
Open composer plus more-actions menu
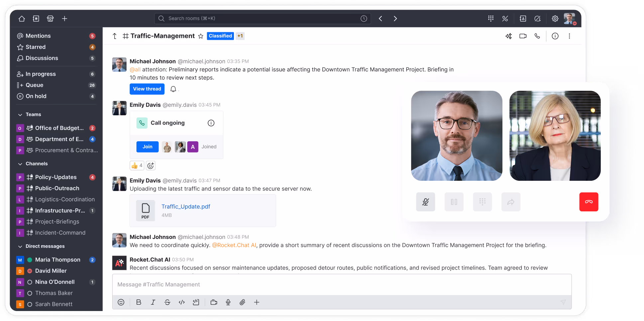coord(257,302)
